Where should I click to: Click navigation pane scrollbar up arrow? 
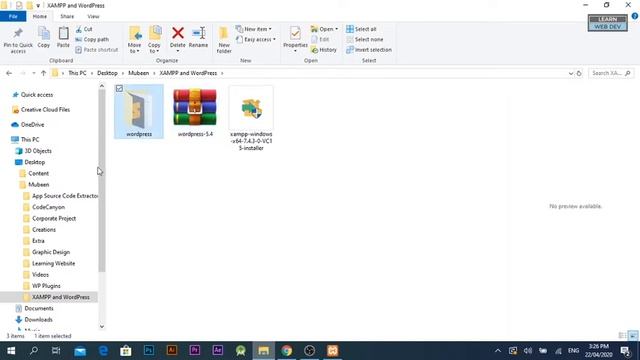pos(102,86)
